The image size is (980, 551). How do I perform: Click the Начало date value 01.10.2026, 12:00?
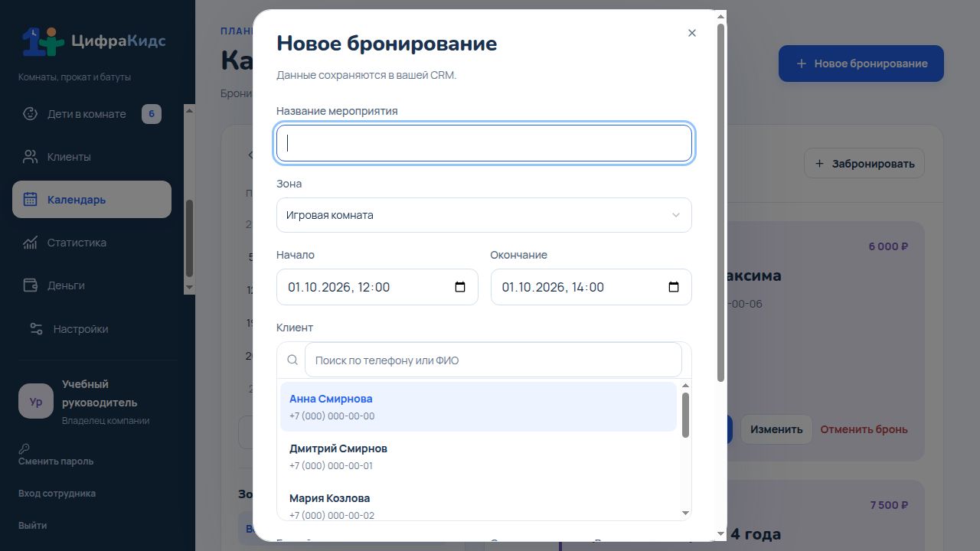coord(339,287)
